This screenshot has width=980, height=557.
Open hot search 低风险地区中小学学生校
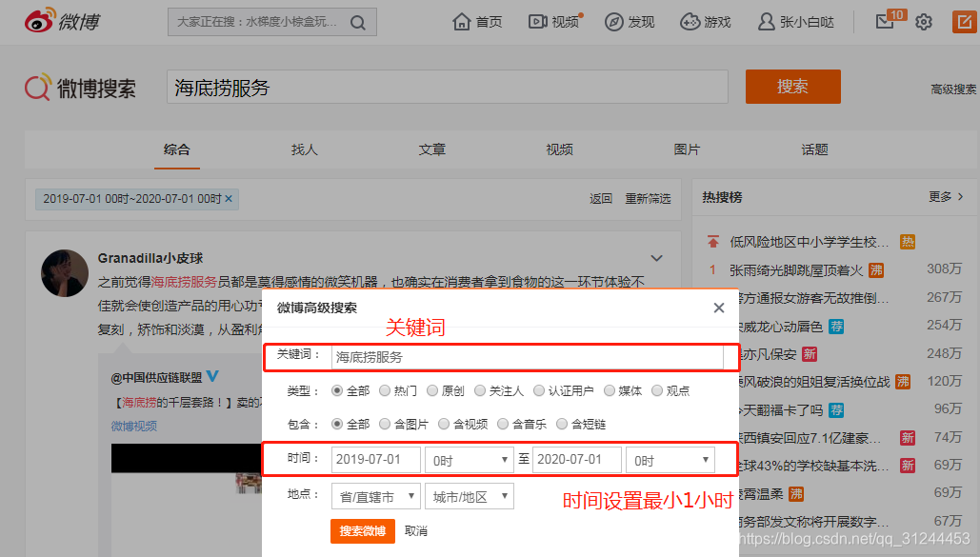click(809, 242)
